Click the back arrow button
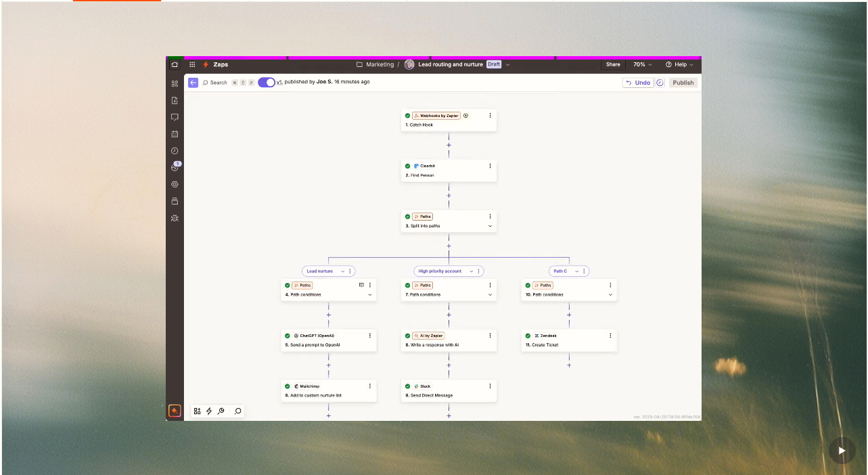 pyautogui.click(x=193, y=83)
